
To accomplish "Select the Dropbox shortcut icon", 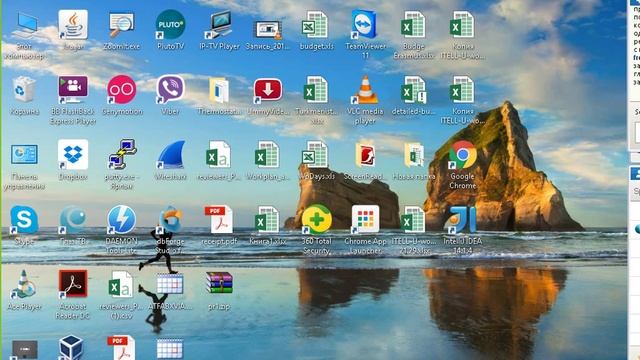I will pyautogui.click(x=73, y=155).
